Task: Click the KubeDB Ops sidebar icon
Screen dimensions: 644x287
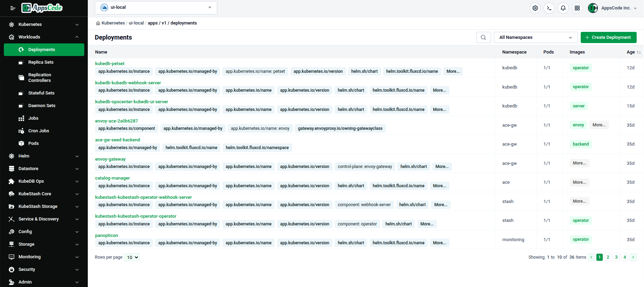Action: pyautogui.click(x=12, y=181)
